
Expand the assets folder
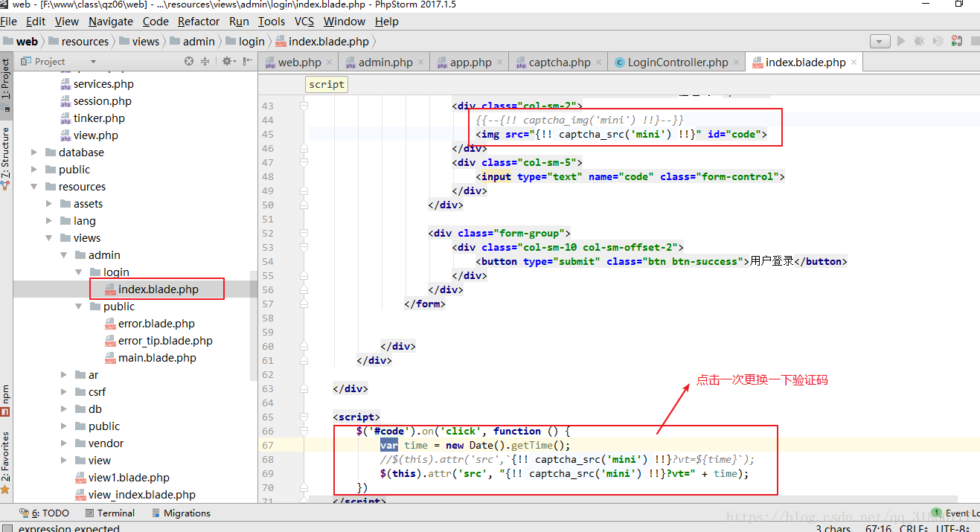tap(49, 204)
